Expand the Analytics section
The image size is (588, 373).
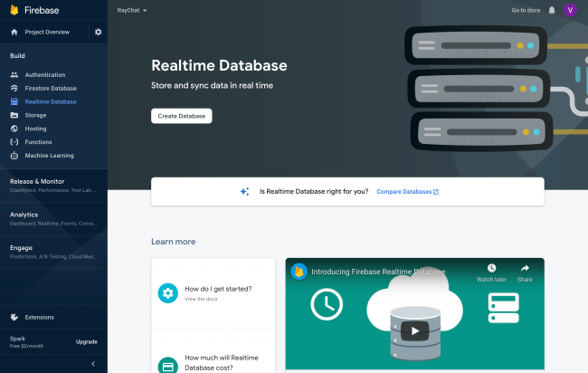coord(53,219)
